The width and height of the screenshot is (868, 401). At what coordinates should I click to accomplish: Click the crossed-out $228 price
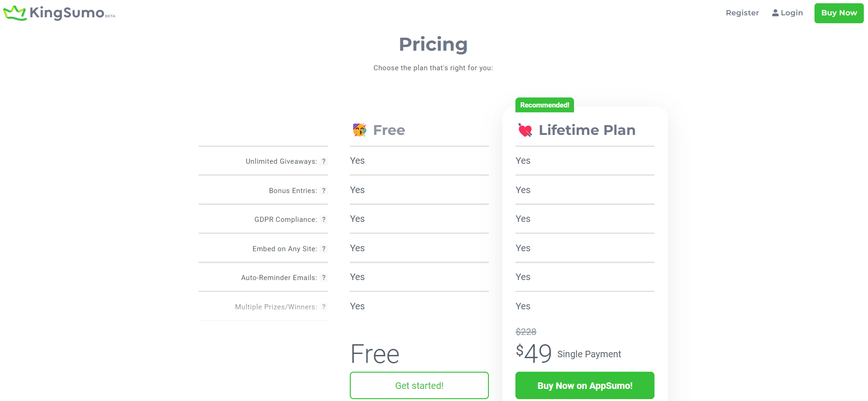(526, 332)
